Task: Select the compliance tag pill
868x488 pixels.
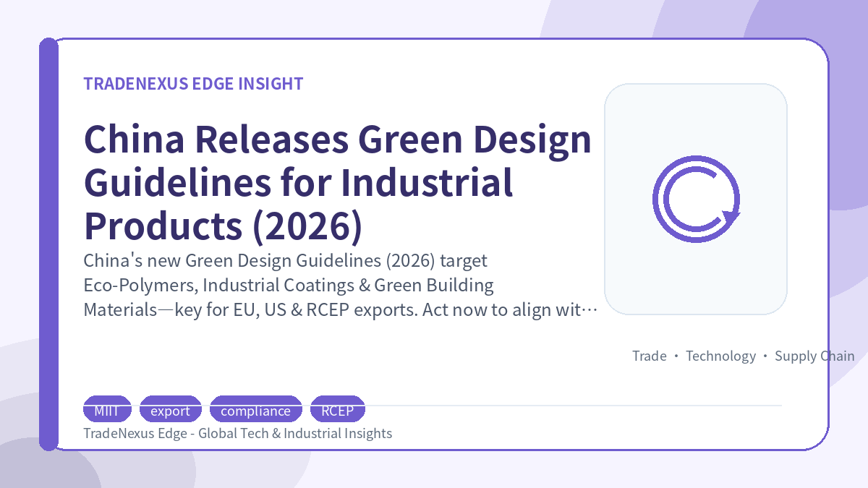Action: tap(255, 411)
